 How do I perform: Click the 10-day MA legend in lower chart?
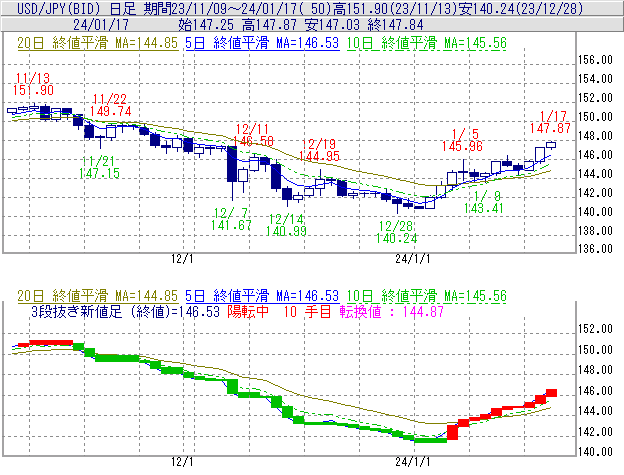coord(427,296)
